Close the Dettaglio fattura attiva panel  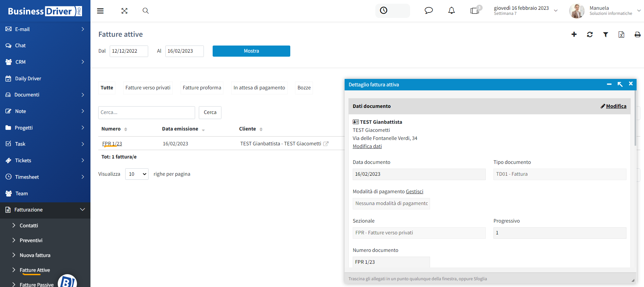[x=631, y=84]
